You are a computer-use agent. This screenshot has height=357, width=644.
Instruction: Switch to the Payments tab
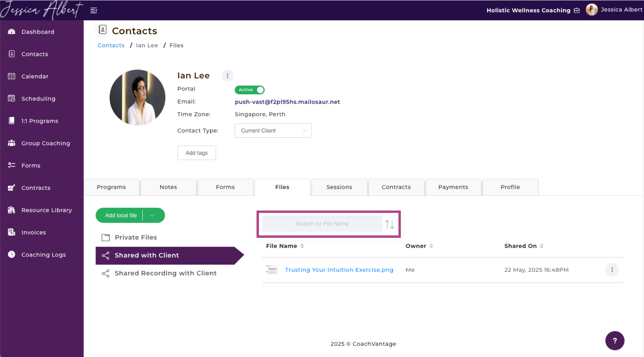click(x=453, y=187)
